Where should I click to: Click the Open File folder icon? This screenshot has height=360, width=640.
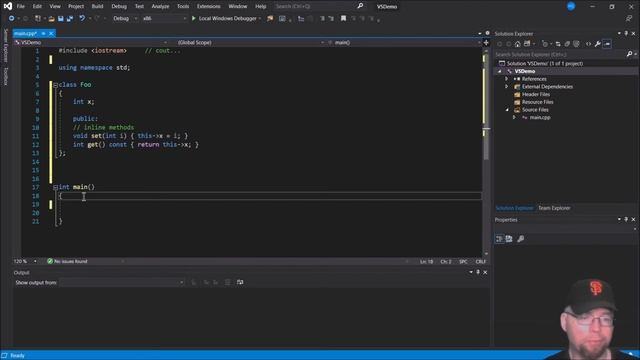pyautogui.click(x=51, y=18)
